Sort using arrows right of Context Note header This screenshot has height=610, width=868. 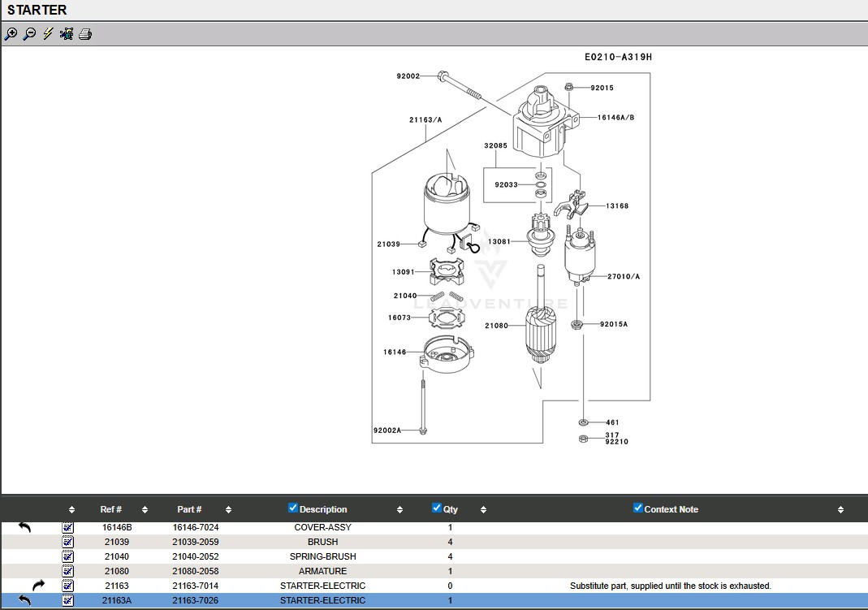pos(840,510)
